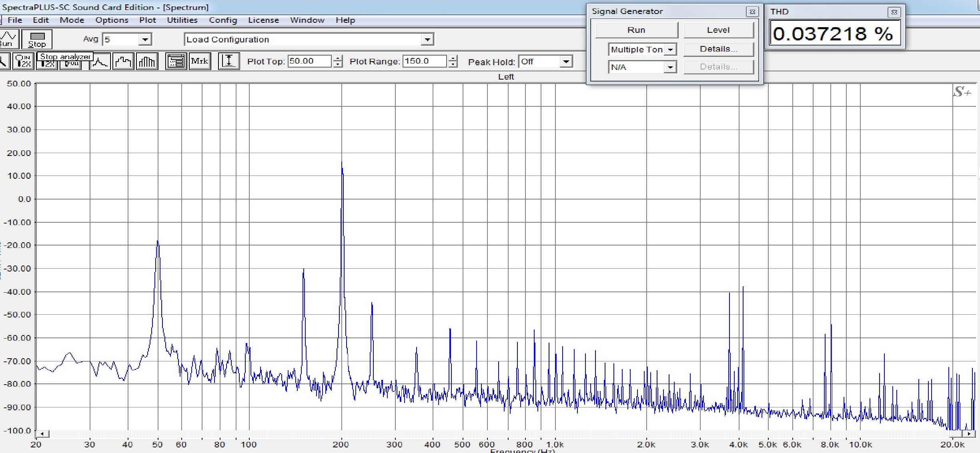Viewport: 980px width, 453px height.
Task: Click the Stop analyzer button
Action: 37,39
